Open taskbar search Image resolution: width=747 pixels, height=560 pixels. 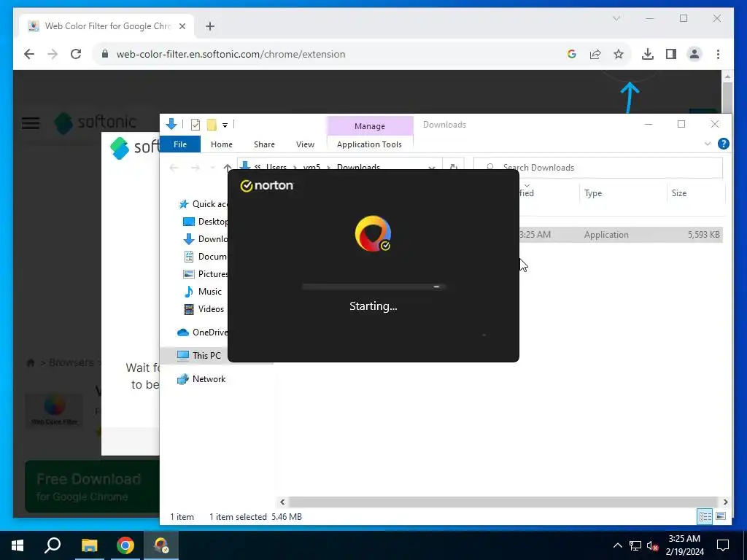[53, 545]
